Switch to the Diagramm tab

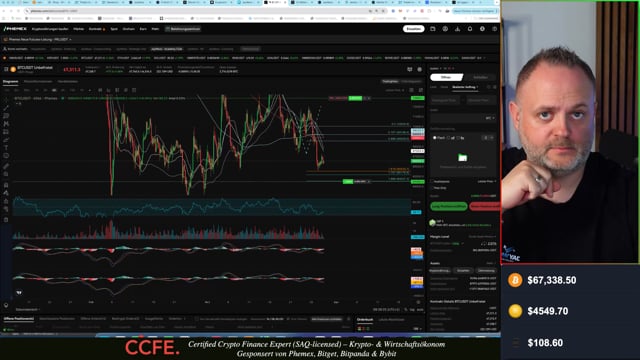pyautogui.click(x=11, y=82)
